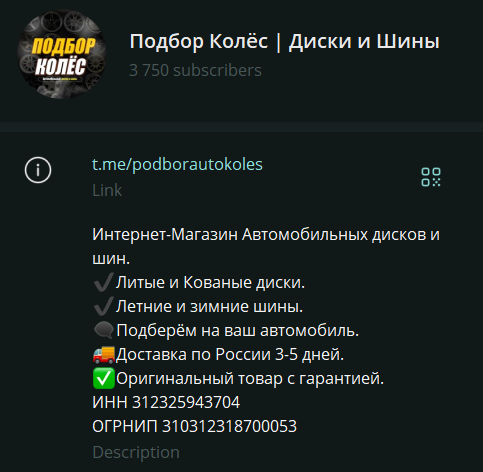Open the Подбор Колёс channel avatar photo
Viewport: 483px width, 472px height.
[62, 54]
